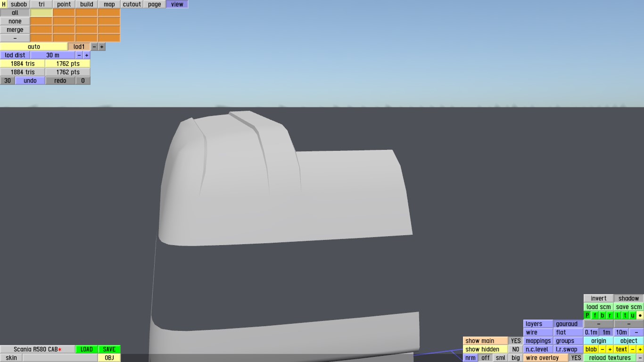Decrease lod dist with its minus button

tap(79, 55)
